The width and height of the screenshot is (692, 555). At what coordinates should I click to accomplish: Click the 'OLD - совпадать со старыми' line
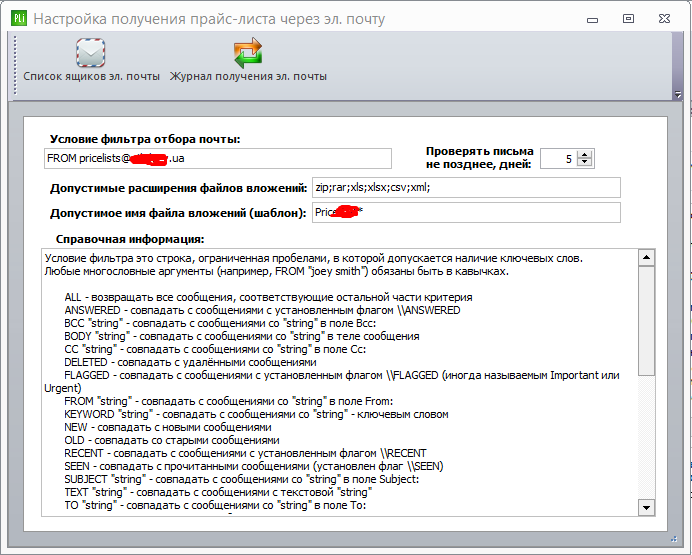(172, 441)
